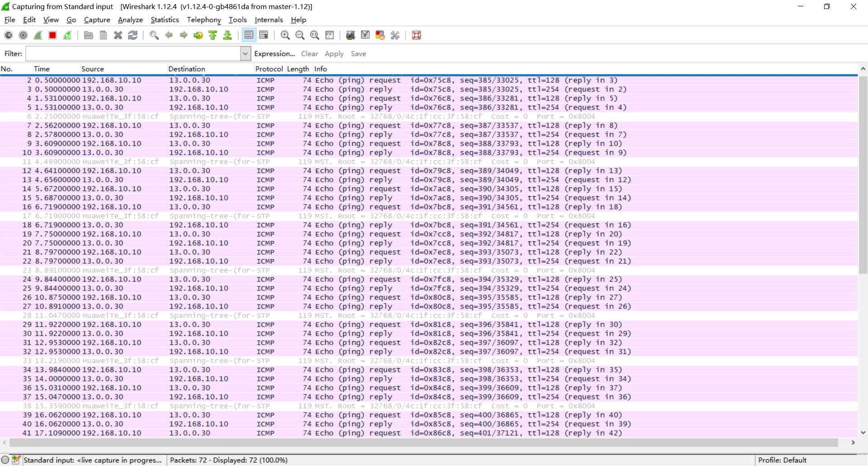Image resolution: width=868 pixels, height=466 pixels.
Task: Open the Edit menu
Action: coord(29,20)
